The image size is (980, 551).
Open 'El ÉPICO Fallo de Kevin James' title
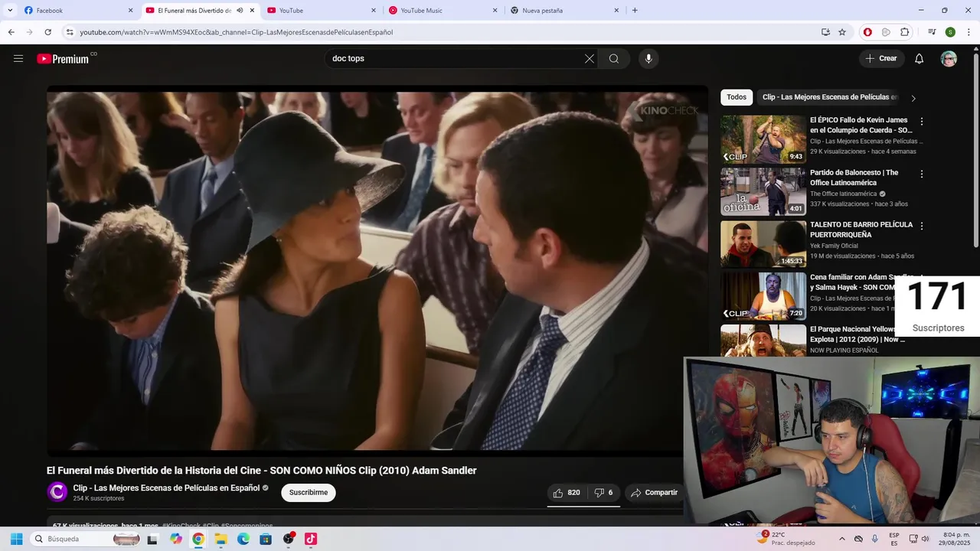tap(861, 125)
